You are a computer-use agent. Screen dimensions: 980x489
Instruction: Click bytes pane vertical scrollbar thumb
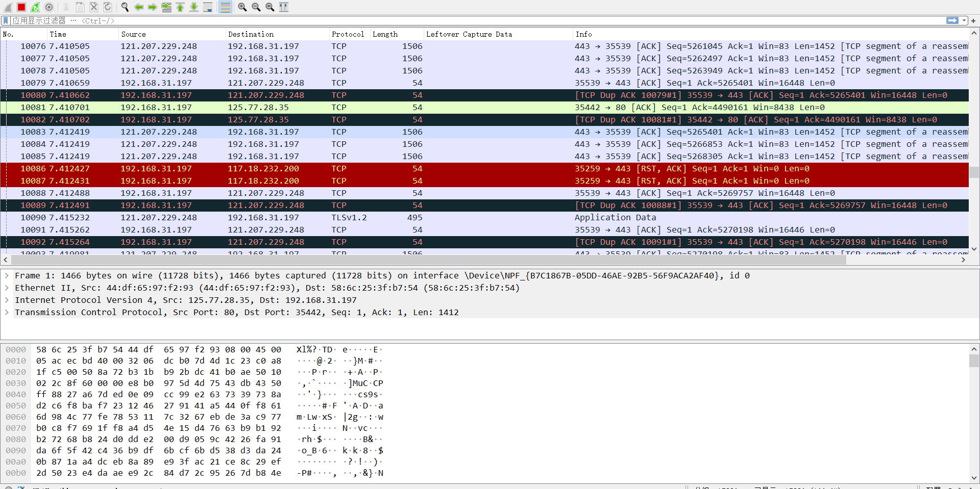[x=974, y=361]
